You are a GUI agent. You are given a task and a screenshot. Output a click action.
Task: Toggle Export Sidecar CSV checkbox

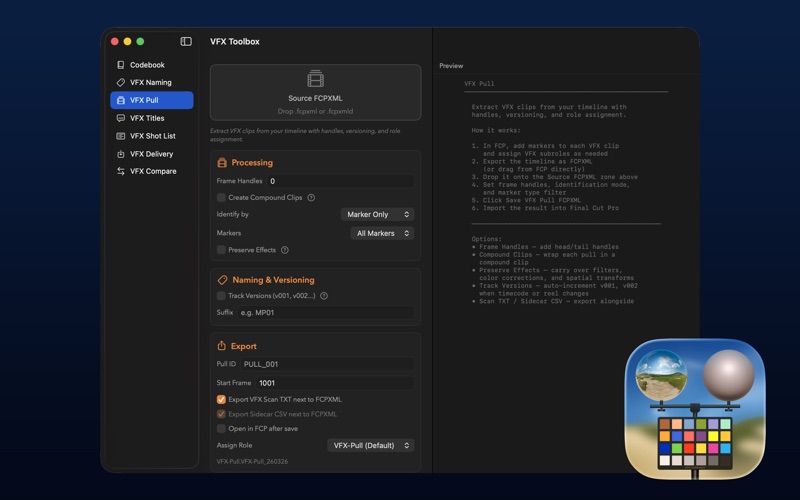tap(221, 414)
